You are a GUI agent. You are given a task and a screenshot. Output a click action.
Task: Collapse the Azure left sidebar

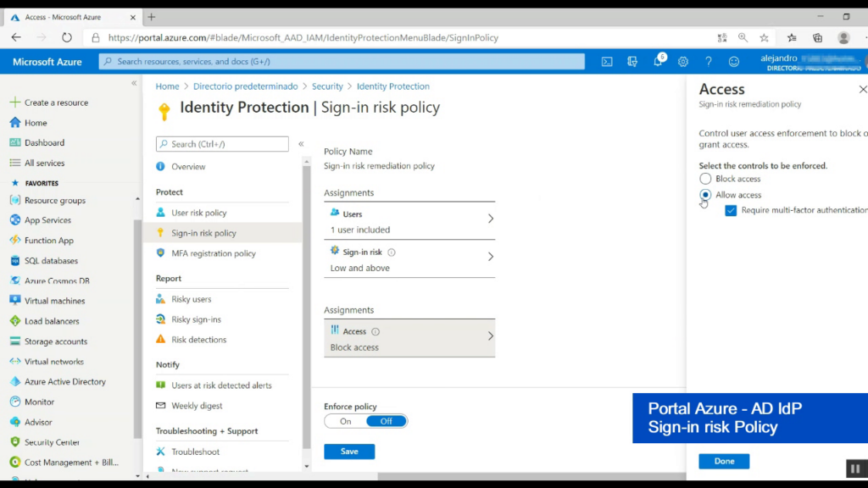[134, 84]
